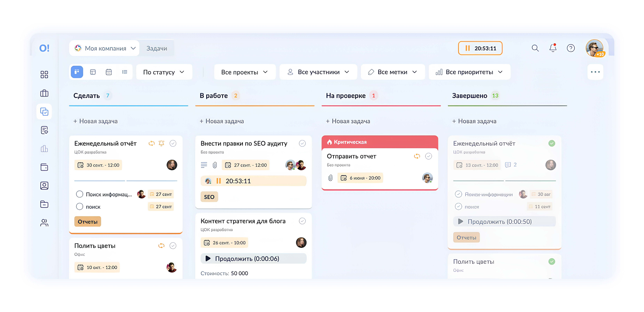
Task: Check subtask Поиск информац... circle
Action: [80, 194]
